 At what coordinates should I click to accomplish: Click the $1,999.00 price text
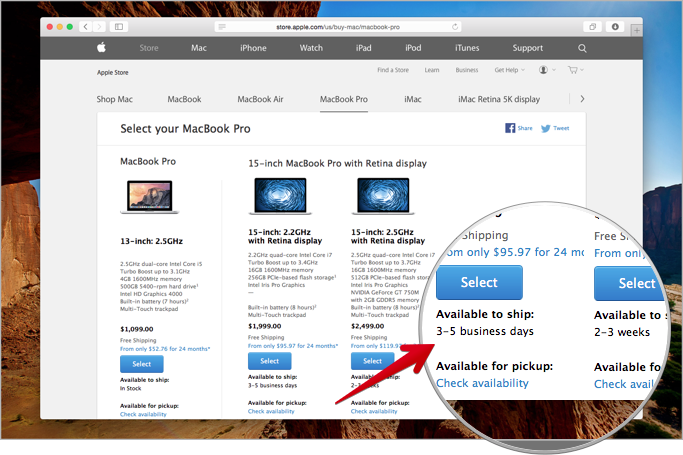click(x=264, y=326)
